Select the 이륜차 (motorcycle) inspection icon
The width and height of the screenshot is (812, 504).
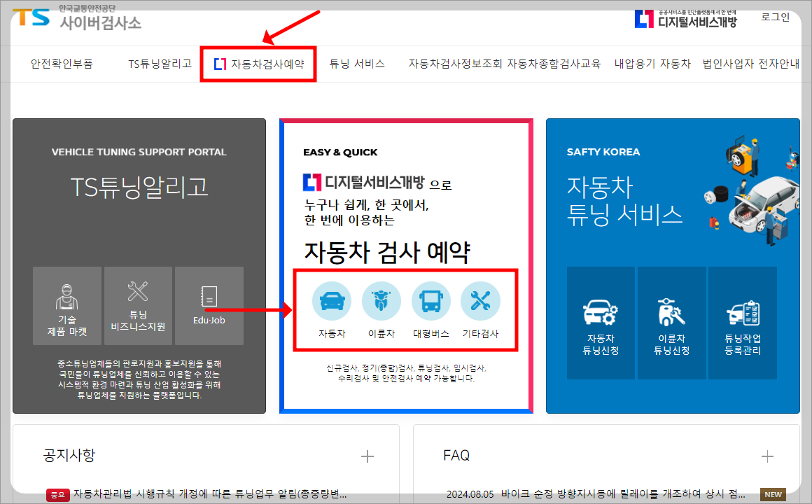coord(381,300)
